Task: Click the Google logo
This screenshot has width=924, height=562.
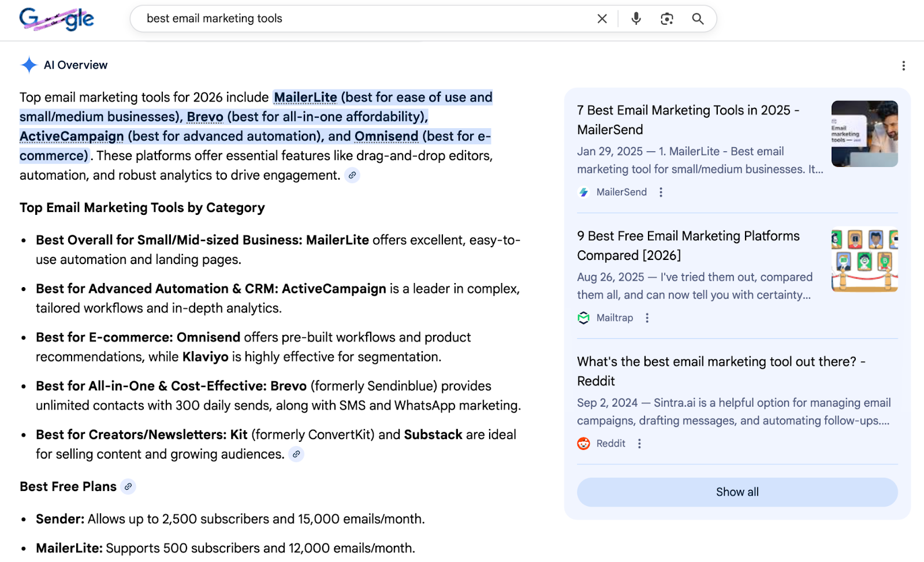Action: pos(57,19)
